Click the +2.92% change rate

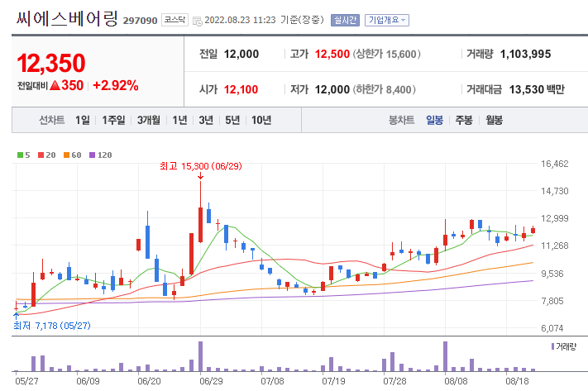click(x=116, y=85)
